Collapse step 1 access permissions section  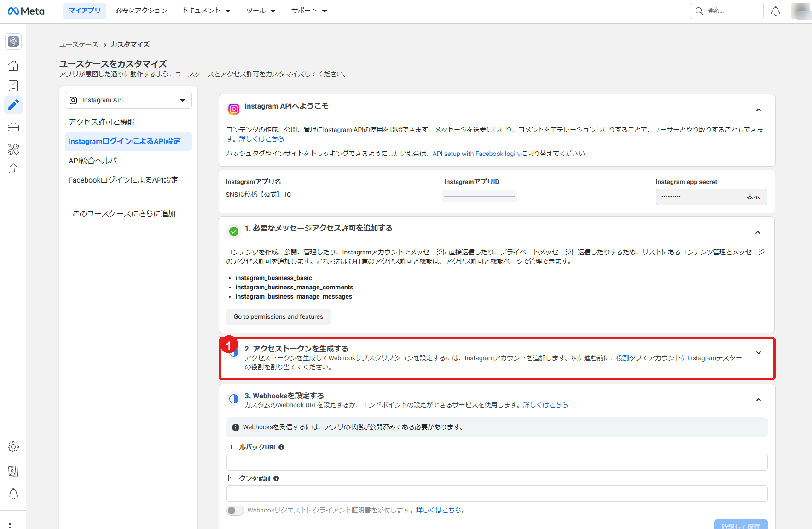pyautogui.click(x=758, y=233)
